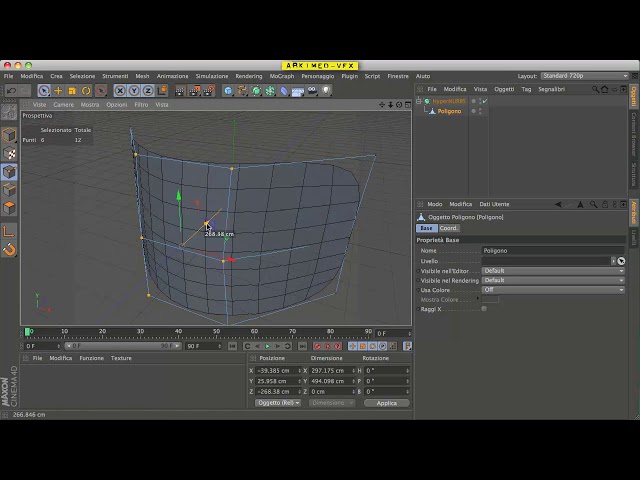Open viewport Filtro menu

141,105
